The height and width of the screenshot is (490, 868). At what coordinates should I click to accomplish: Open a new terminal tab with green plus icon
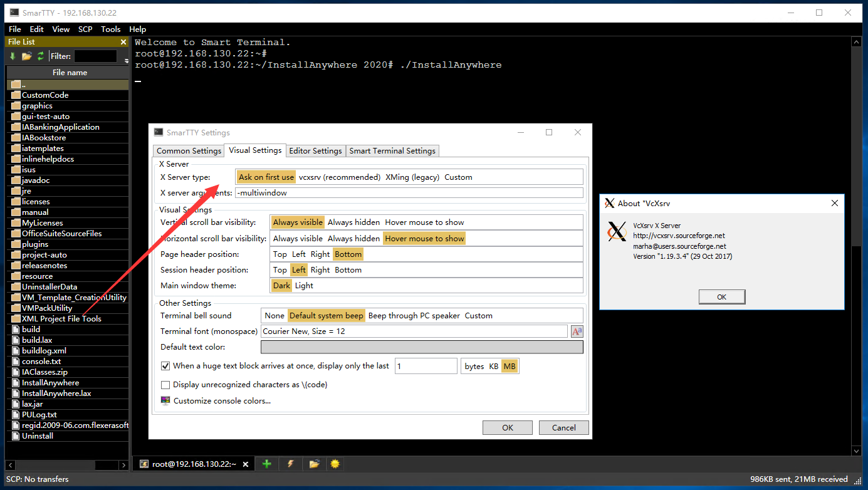(266, 464)
